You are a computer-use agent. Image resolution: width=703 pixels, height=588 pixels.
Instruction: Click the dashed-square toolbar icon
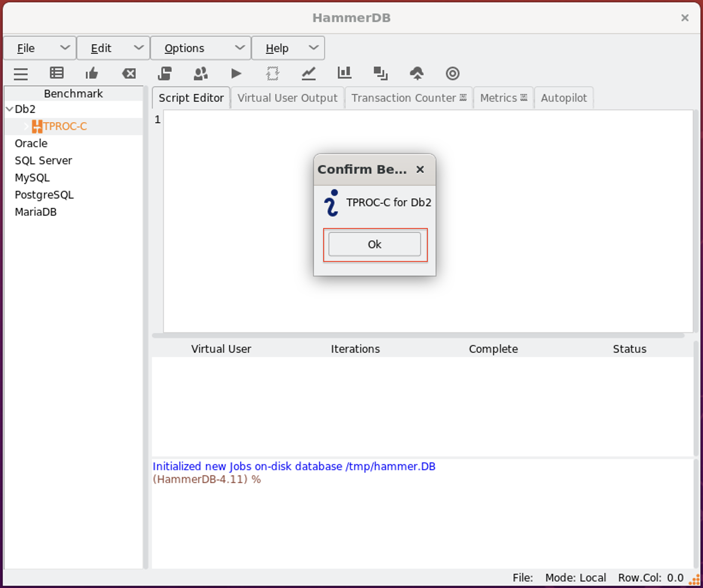point(273,74)
